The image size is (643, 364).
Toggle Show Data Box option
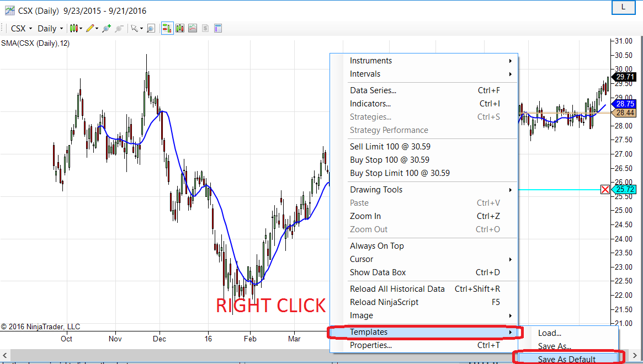(424, 272)
